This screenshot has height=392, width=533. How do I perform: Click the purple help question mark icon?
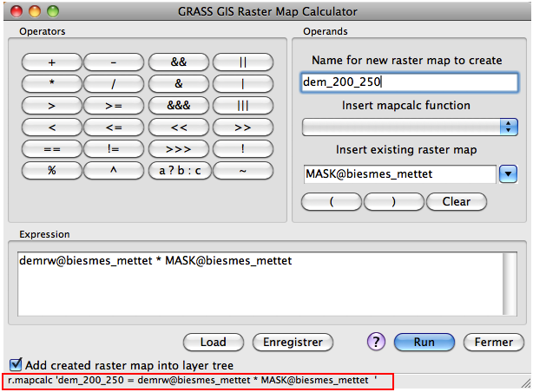click(x=376, y=342)
